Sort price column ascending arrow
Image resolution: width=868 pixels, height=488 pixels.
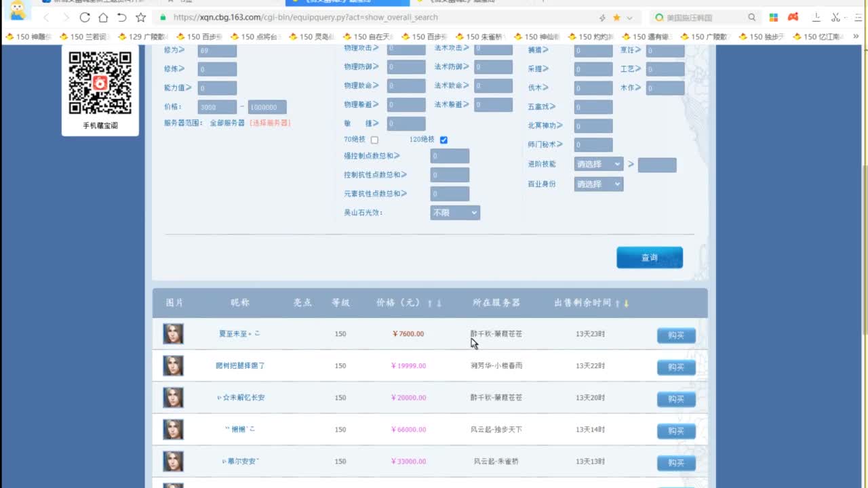tap(430, 304)
